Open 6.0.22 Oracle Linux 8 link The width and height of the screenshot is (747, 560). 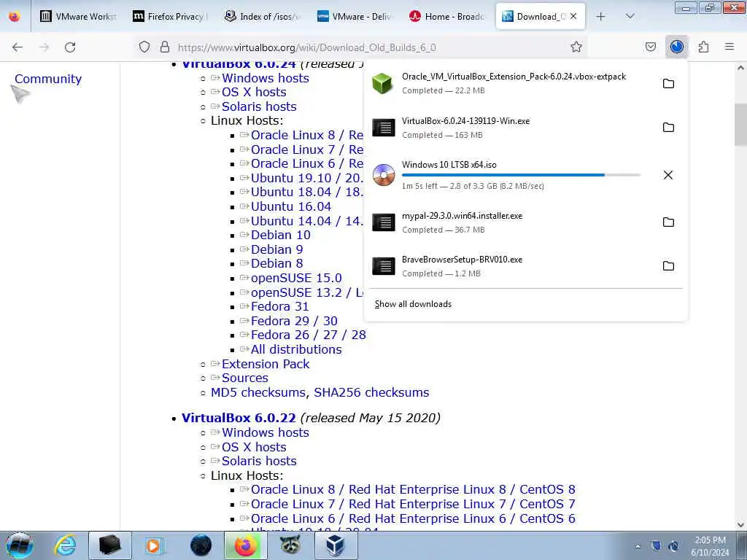413,489
